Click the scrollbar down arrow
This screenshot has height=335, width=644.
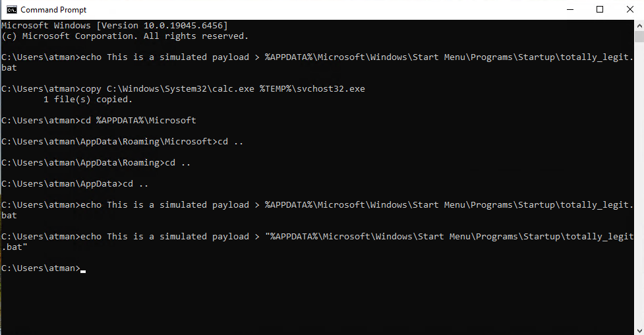click(639, 330)
